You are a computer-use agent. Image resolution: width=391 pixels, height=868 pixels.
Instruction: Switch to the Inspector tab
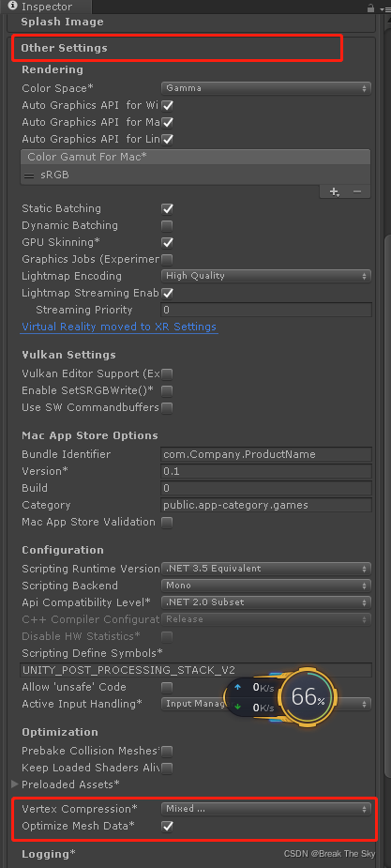47,8
